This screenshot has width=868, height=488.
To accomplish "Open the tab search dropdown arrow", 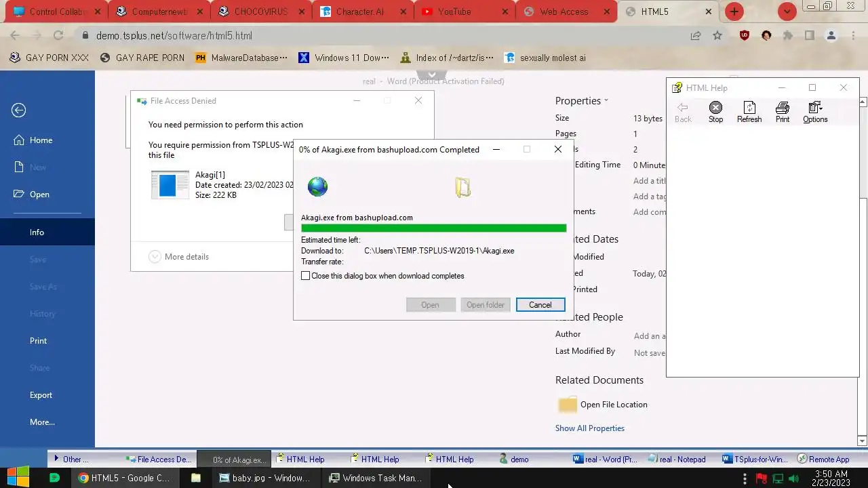I will [x=787, y=12].
